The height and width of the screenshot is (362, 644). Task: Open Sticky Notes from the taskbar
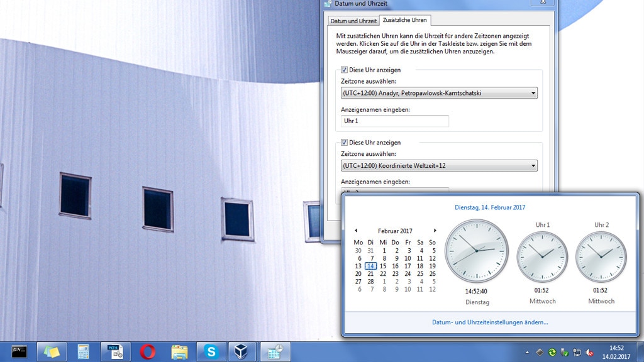point(52,352)
